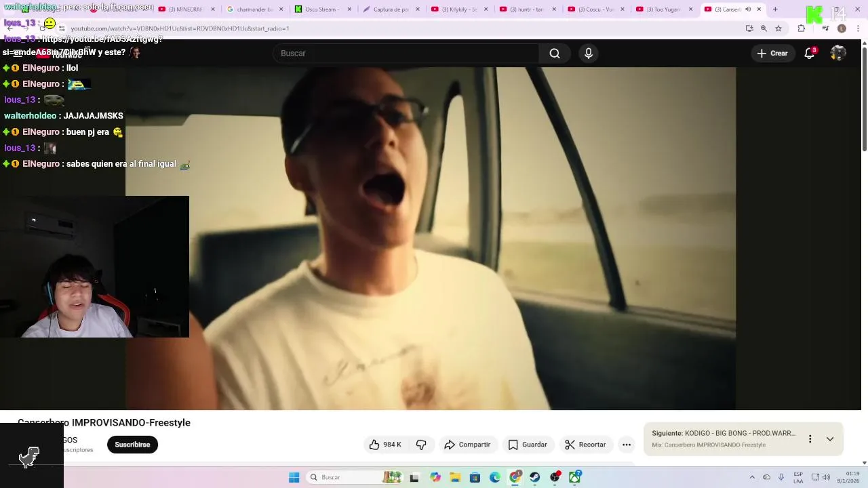This screenshot has width=868, height=488.
Task: Open Steam from the taskbar
Action: (x=535, y=477)
